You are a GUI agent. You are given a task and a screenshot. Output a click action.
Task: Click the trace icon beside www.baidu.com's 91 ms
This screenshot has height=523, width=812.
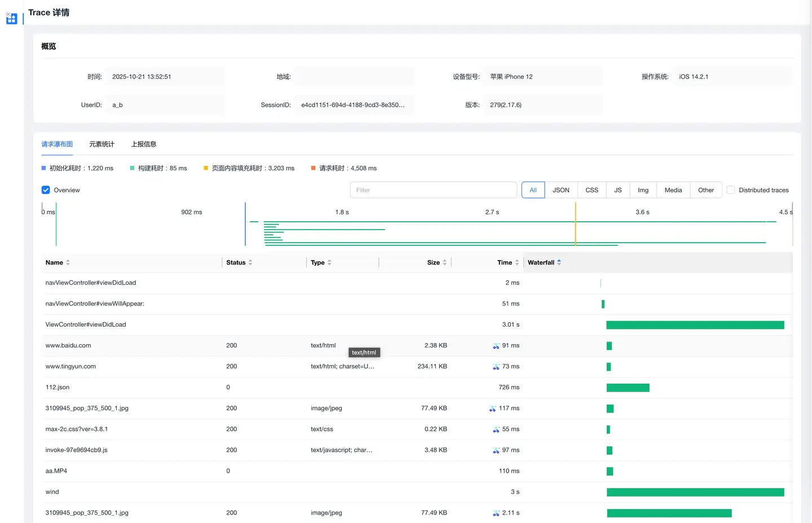pos(496,346)
